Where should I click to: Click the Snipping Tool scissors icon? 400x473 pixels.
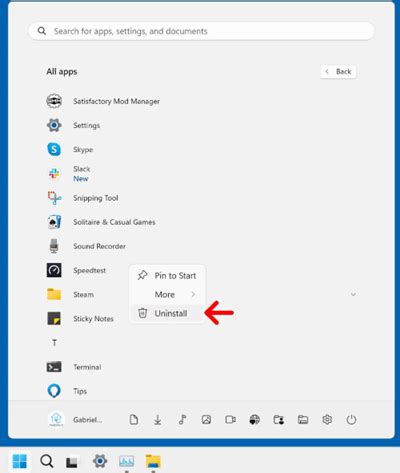point(54,198)
